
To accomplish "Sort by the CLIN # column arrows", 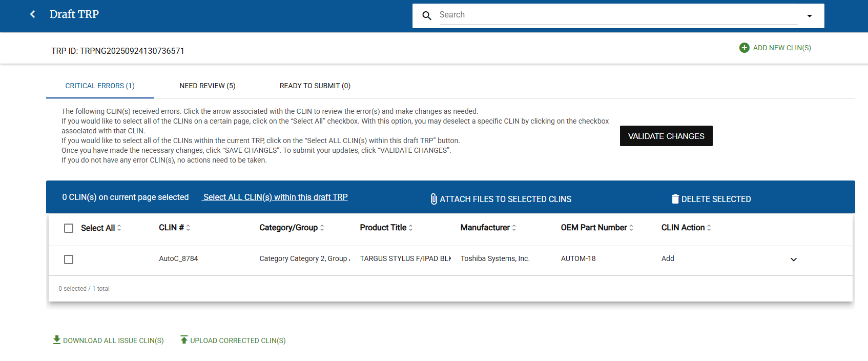I will click(188, 228).
